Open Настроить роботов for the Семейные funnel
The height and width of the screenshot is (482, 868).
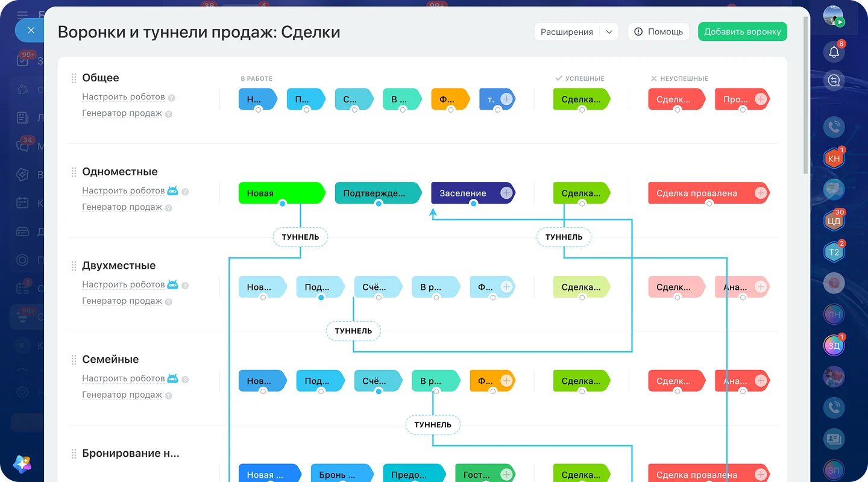(124, 379)
